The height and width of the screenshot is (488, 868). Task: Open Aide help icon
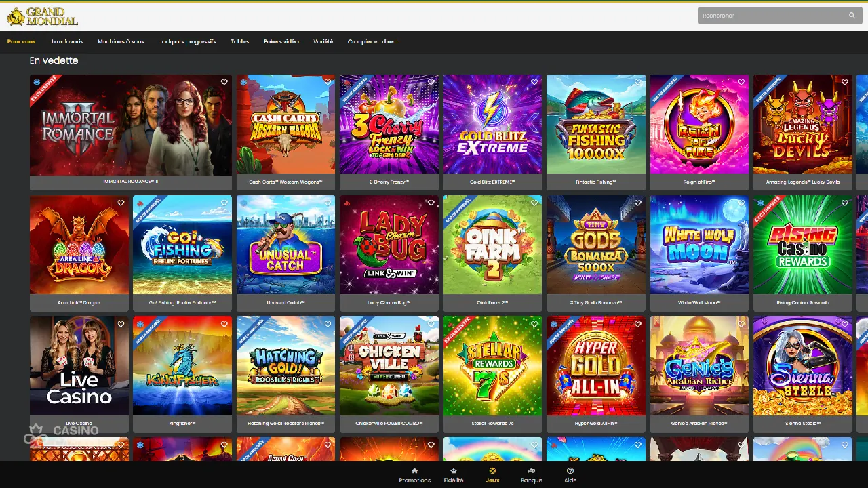[570, 475]
